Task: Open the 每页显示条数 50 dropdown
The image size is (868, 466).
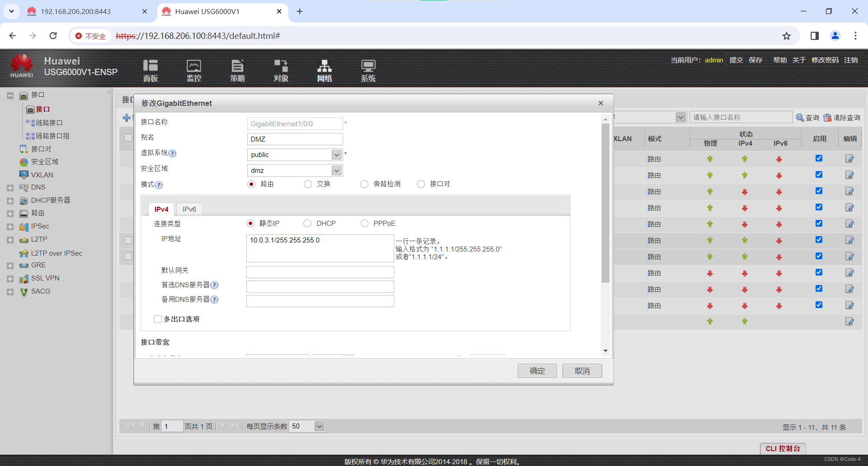Action: coord(319,426)
